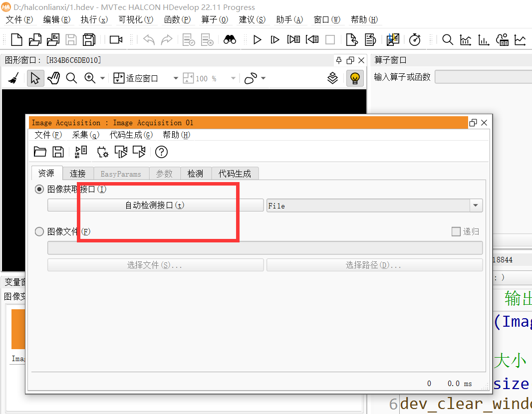Toggle the light bulb hint icon
This screenshot has width=532, height=414.
coord(355,78)
